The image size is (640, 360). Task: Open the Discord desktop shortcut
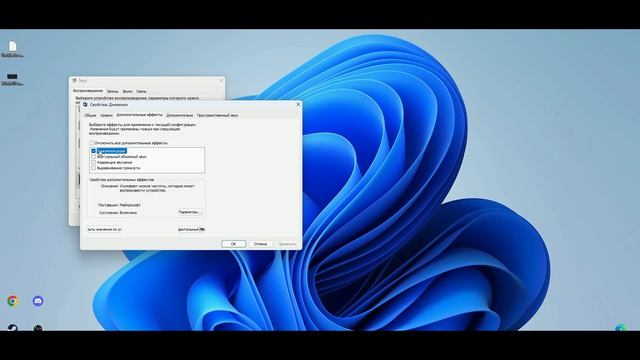tap(38, 301)
